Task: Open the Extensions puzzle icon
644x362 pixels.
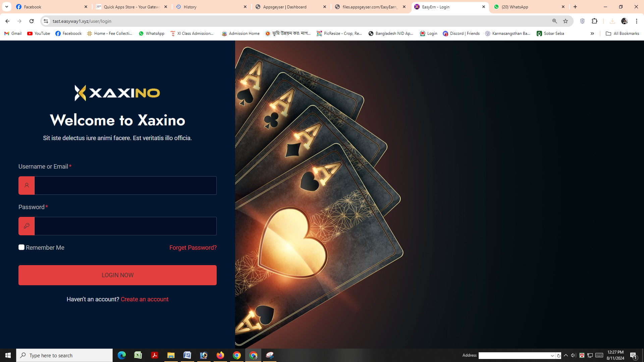Action: 595,21
